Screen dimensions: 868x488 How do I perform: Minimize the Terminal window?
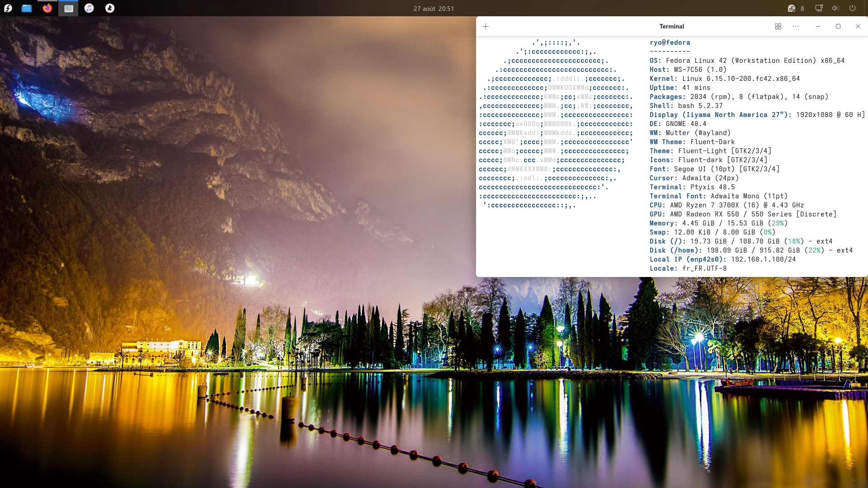pos(818,26)
